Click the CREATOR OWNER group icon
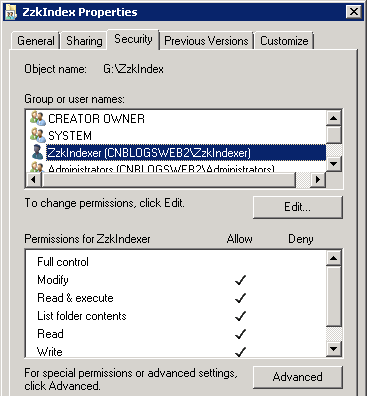 click(x=38, y=118)
